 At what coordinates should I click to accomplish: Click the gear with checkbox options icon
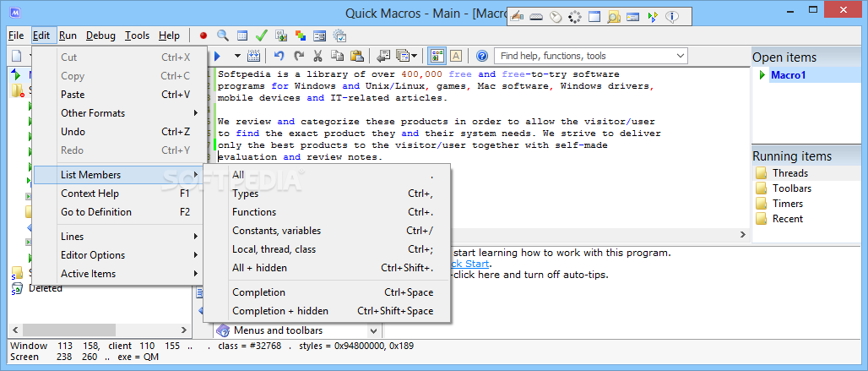[339, 35]
